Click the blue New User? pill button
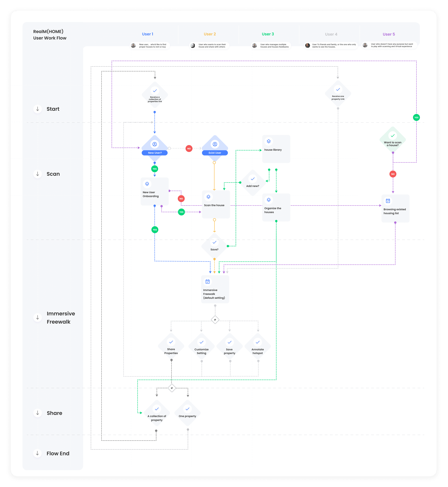The image size is (448, 487). 155,153
